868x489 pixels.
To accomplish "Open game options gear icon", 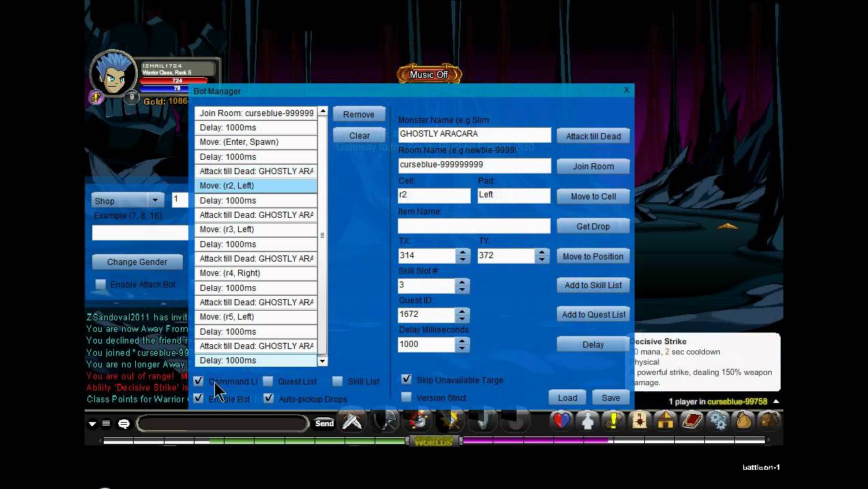I will 717,421.
